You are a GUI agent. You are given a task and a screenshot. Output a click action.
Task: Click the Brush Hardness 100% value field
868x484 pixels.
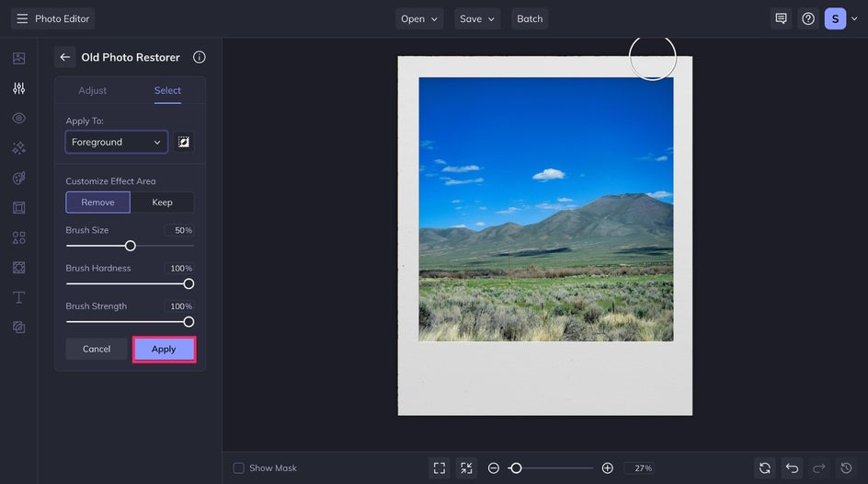(179, 269)
